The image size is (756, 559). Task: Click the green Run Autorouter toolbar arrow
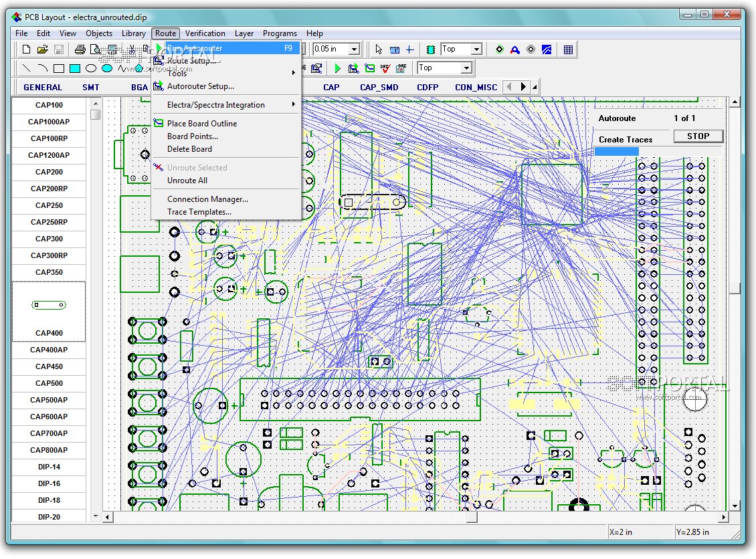(x=338, y=68)
